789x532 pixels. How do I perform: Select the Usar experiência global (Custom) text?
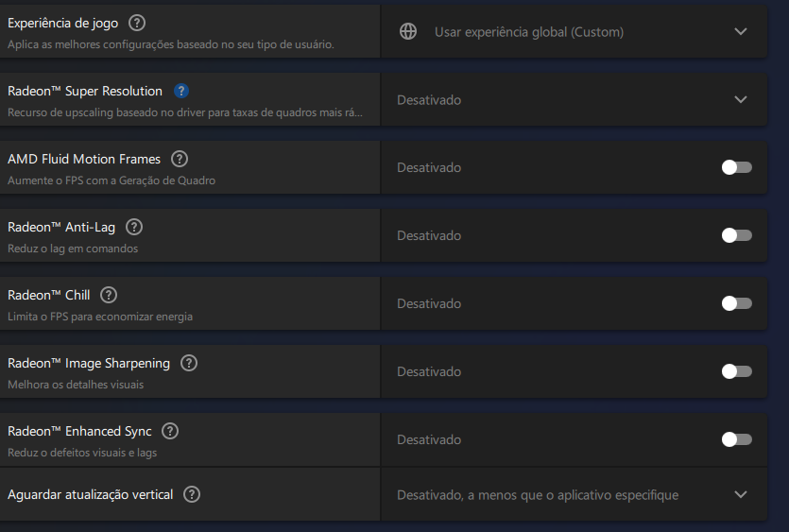(529, 32)
